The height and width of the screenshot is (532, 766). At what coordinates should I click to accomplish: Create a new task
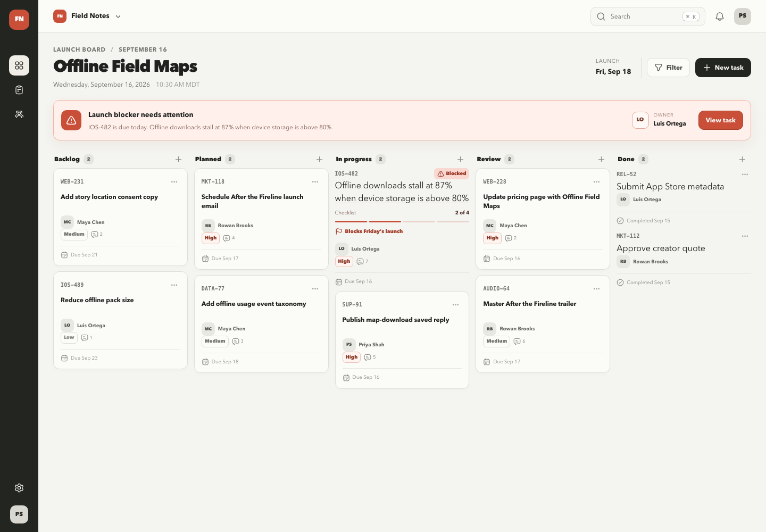point(723,68)
